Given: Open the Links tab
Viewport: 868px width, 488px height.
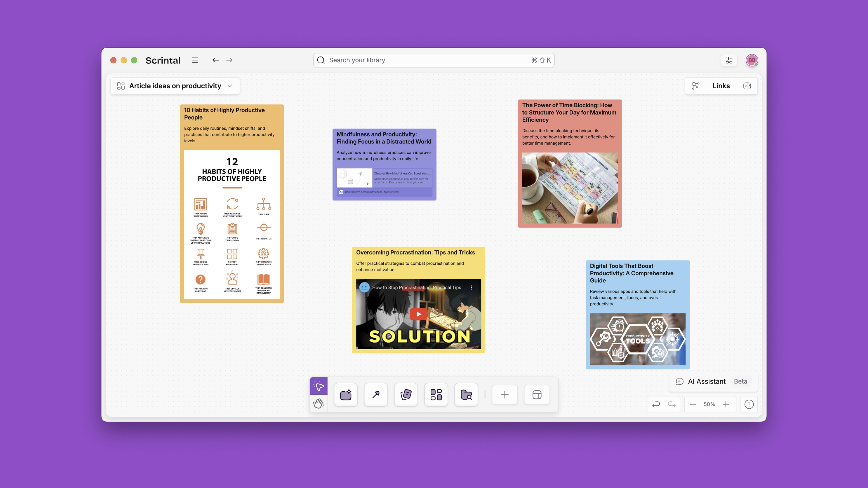Looking at the screenshot, I should pyautogui.click(x=721, y=86).
